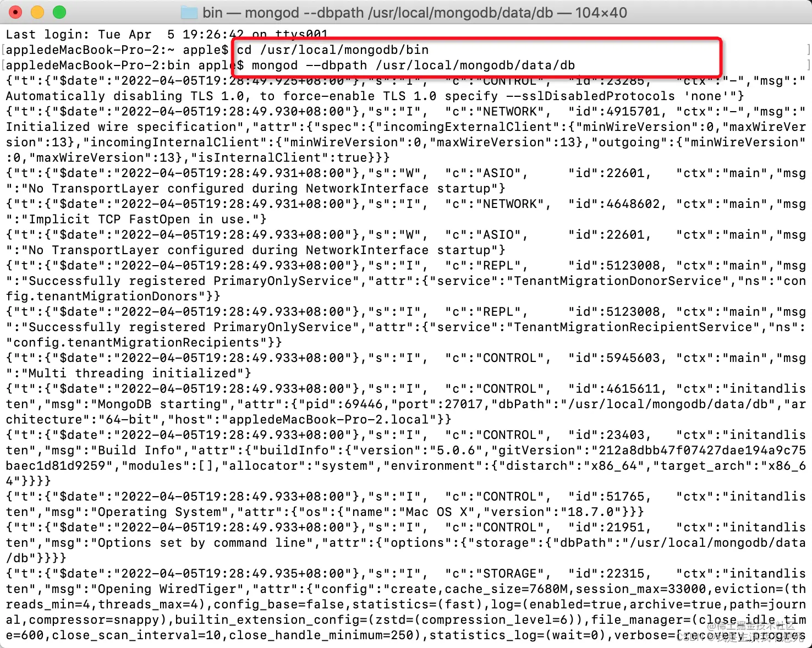Click the green full-screen window button

59,12
